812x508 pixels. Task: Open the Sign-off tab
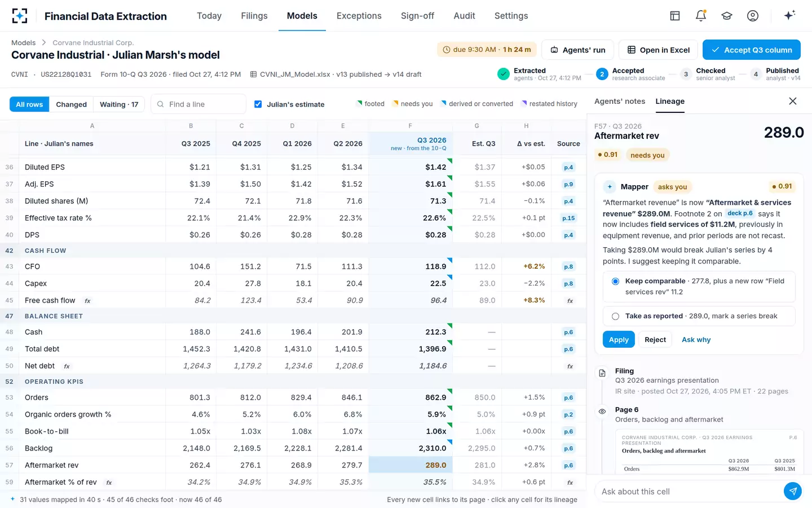point(417,16)
